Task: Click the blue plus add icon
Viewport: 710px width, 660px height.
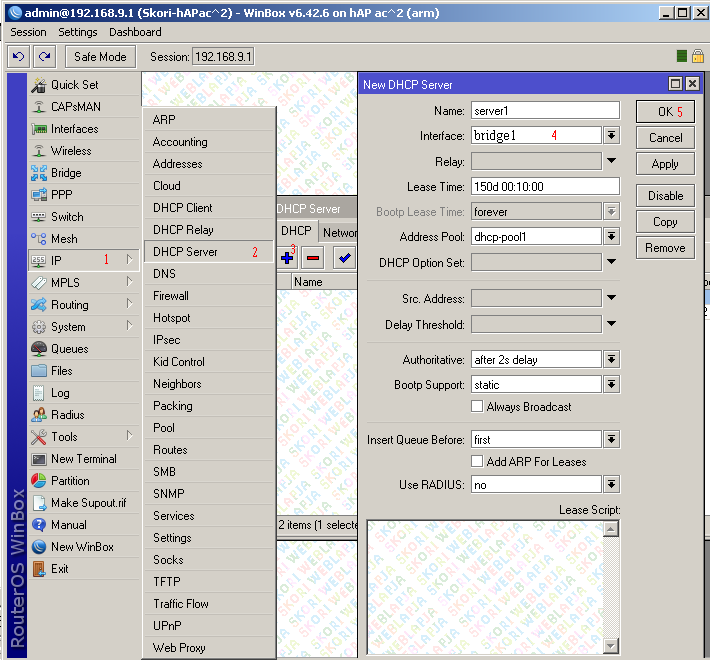Action: coord(287,258)
